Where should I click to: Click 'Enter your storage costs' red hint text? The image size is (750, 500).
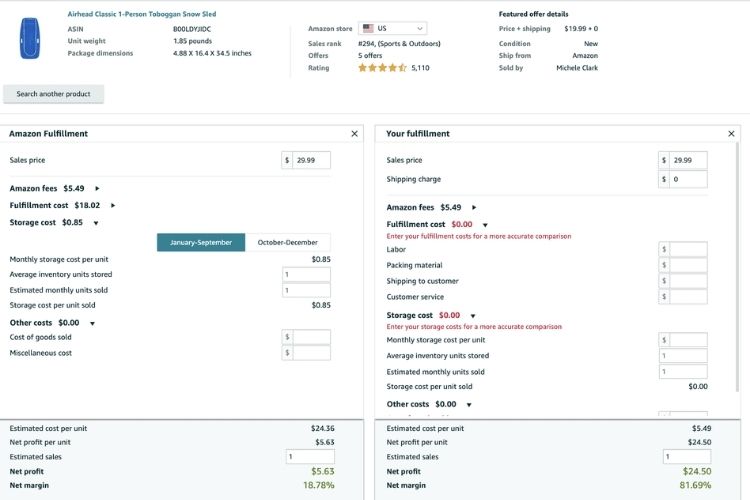(474, 327)
